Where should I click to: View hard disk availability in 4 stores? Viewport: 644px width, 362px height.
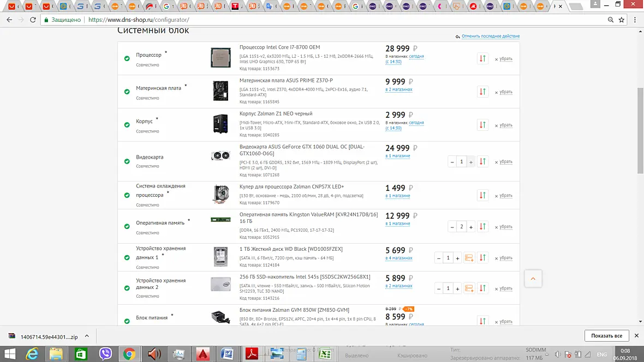(x=399, y=258)
